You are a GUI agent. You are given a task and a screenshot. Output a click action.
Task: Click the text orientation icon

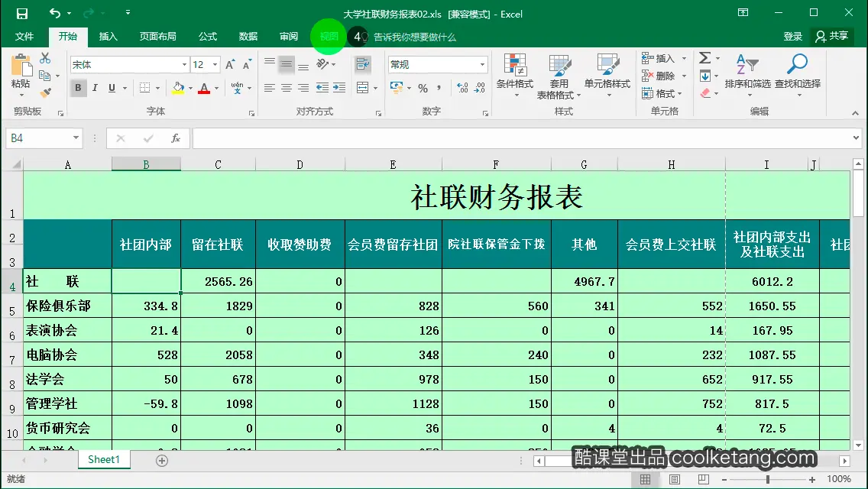(322, 64)
